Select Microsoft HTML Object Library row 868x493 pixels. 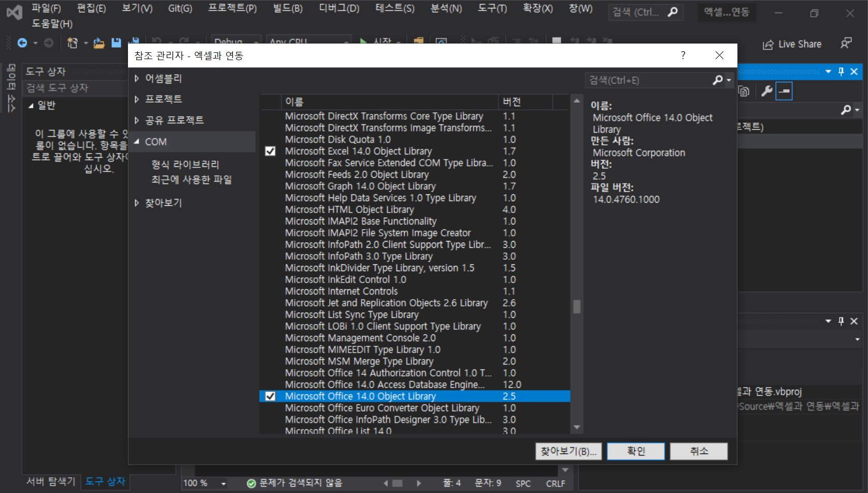[x=415, y=209]
